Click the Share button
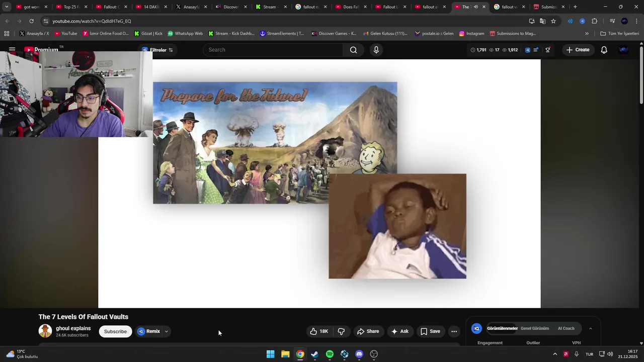Screen dimensions: 644x362 (x=368, y=331)
